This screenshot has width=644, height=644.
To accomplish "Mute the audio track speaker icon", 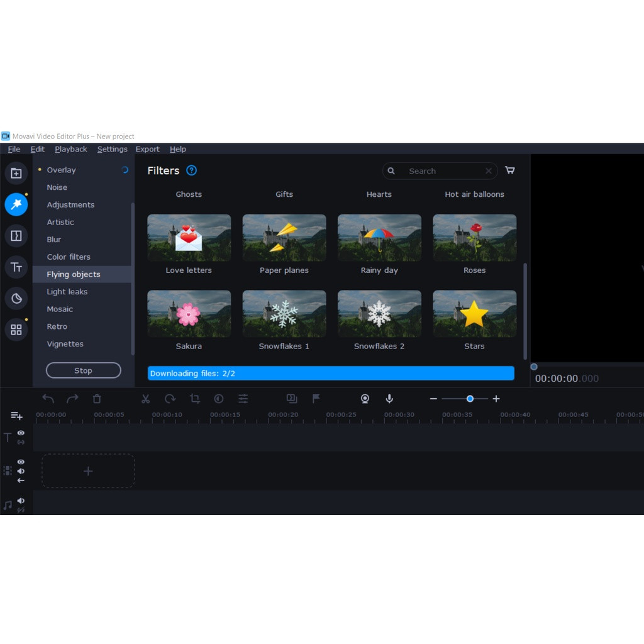I will pyautogui.click(x=21, y=501).
